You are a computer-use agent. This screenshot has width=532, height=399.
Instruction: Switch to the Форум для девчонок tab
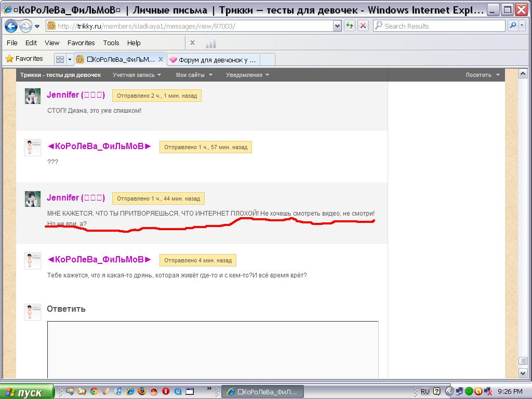tap(214, 60)
